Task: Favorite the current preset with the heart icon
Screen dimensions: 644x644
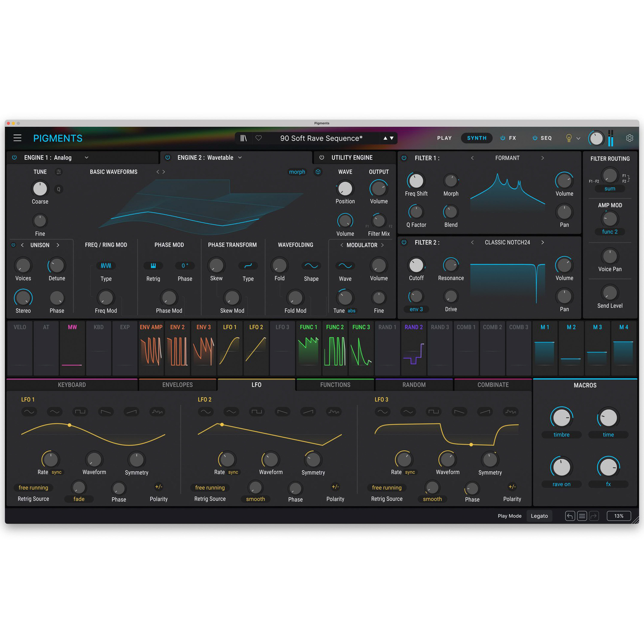Action: click(259, 138)
